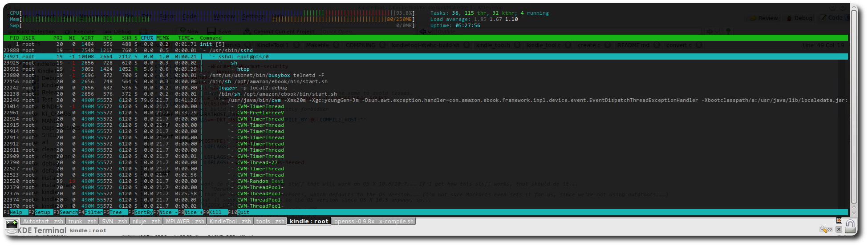Click the 'Load average' readout
Viewport: 868px width, 246px height.
tap(474, 19)
